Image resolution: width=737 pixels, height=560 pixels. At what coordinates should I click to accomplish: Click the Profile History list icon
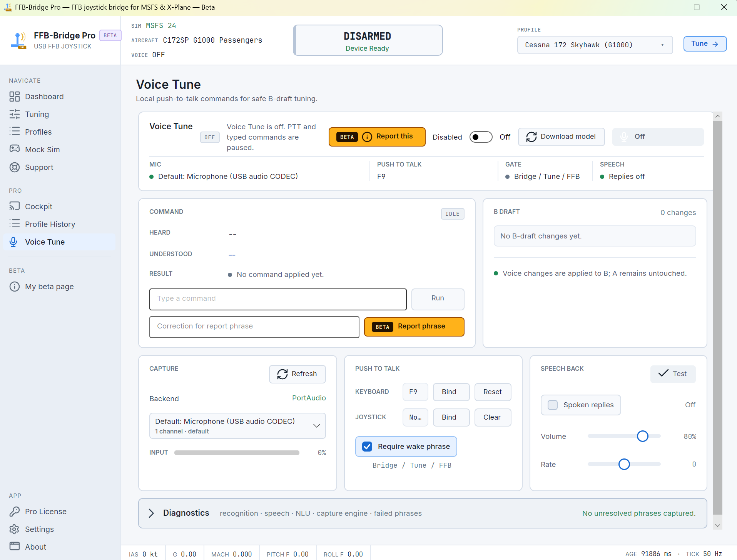coord(15,224)
